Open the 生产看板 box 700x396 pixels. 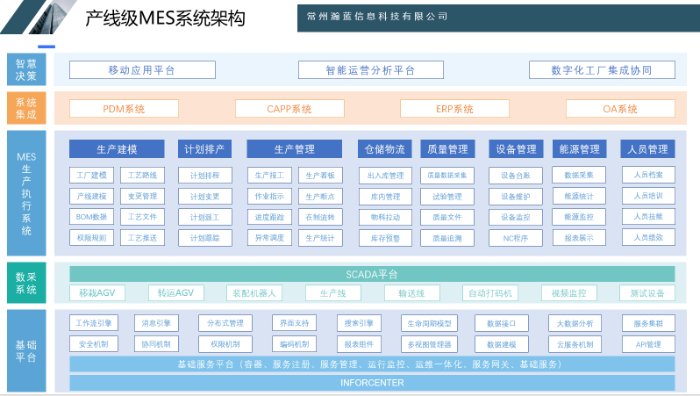coord(320,175)
